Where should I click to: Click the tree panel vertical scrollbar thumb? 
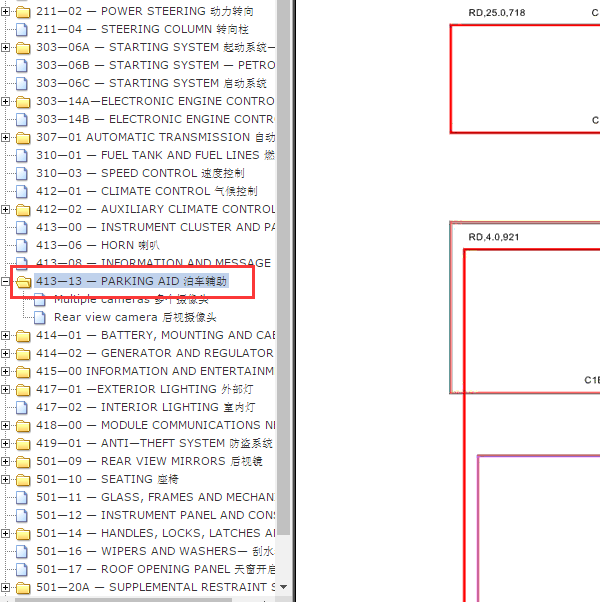pos(283,267)
